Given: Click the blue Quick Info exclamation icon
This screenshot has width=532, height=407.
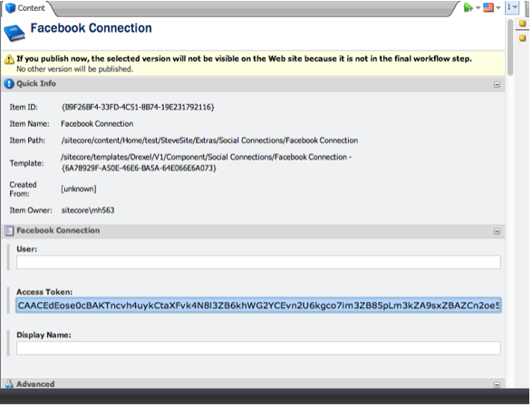Looking at the screenshot, I should tap(9, 83).
